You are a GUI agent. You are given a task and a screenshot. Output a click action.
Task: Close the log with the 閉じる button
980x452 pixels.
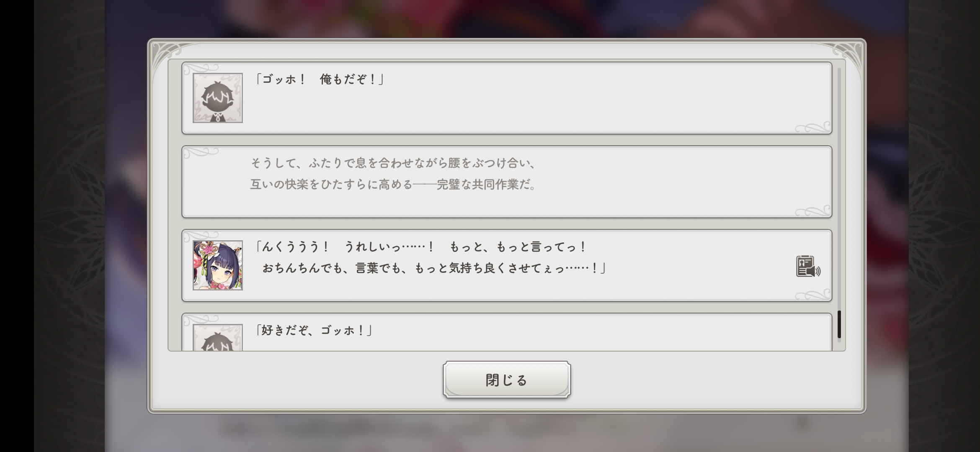pyautogui.click(x=507, y=380)
